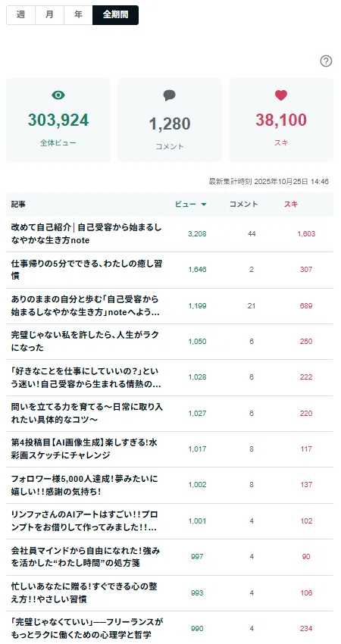This screenshot has width=341, height=644.
Task: Click the comment speech bubble icon
Action: coord(169,95)
